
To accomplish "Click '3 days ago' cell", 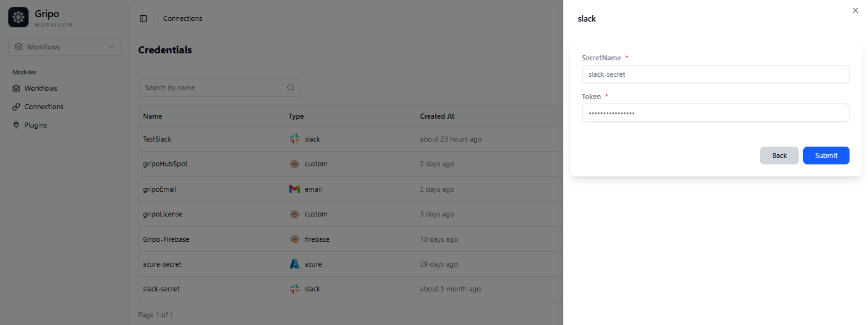I will [437, 214].
